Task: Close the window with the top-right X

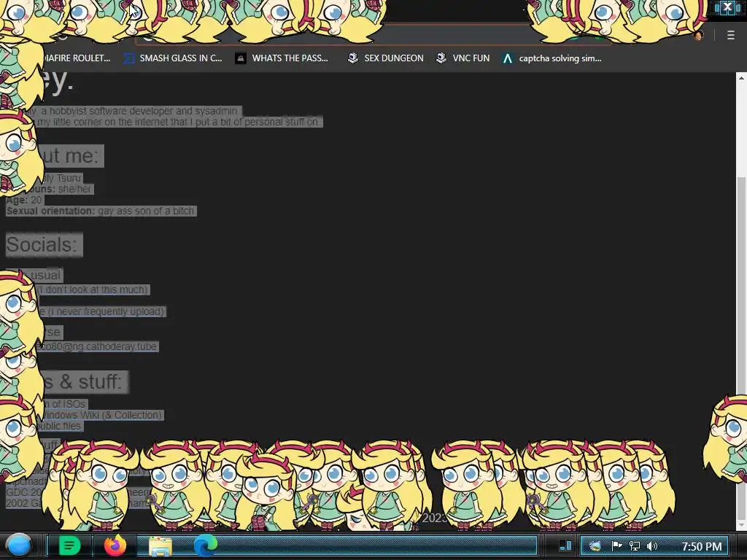Action: click(x=727, y=7)
